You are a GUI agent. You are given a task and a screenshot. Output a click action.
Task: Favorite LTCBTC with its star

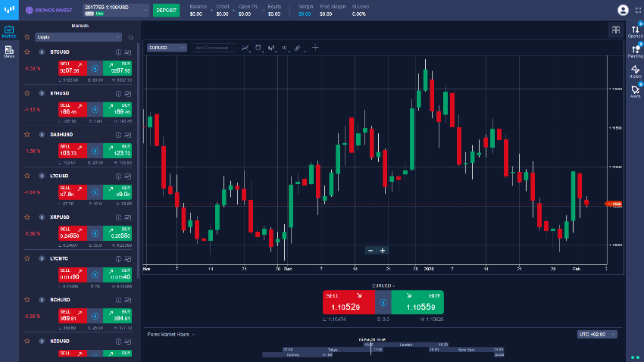point(27,258)
